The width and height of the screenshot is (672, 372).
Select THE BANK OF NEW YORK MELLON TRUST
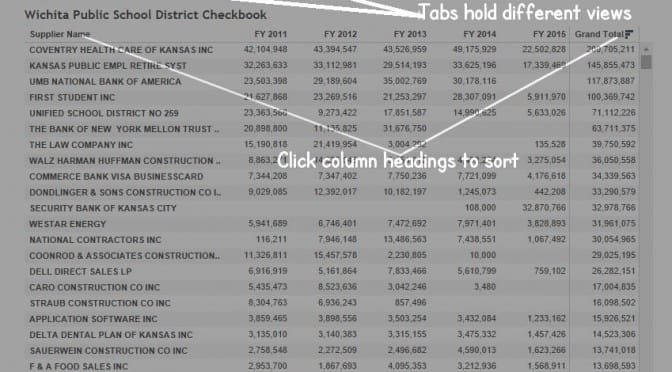pyautogui.click(x=124, y=129)
